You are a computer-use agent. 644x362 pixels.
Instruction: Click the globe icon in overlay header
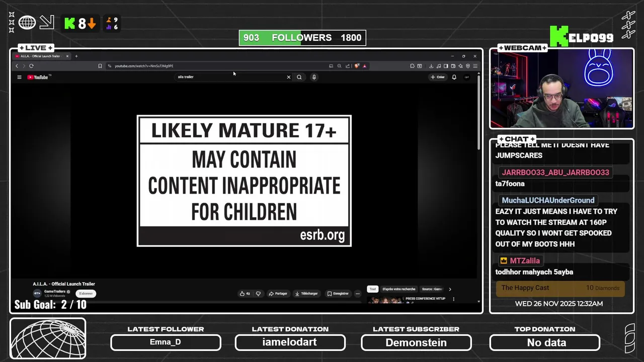point(27,23)
